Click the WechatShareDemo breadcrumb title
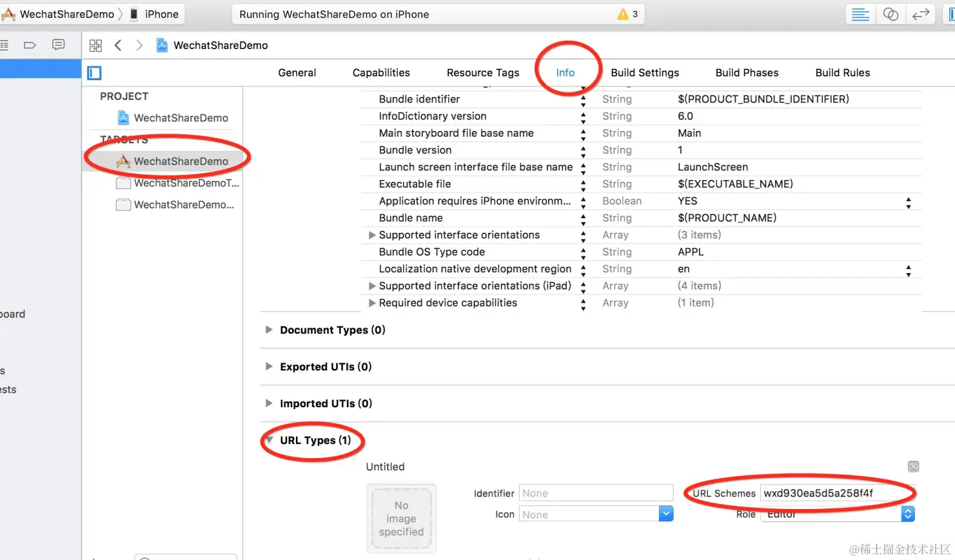Screen dimensions: 955x560 220,45
